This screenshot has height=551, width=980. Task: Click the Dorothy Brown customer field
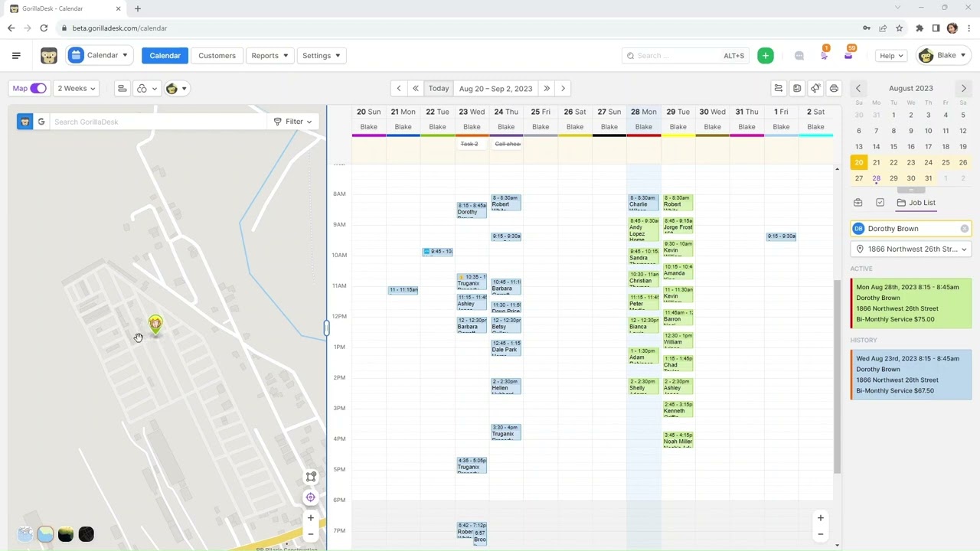pyautogui.click(x=911, y=228)
